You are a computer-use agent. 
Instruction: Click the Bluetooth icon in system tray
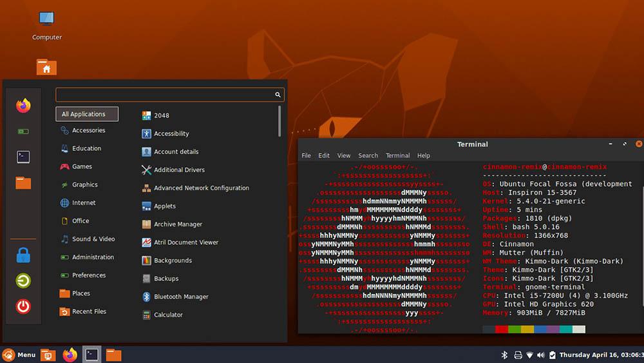click(504, 355)
